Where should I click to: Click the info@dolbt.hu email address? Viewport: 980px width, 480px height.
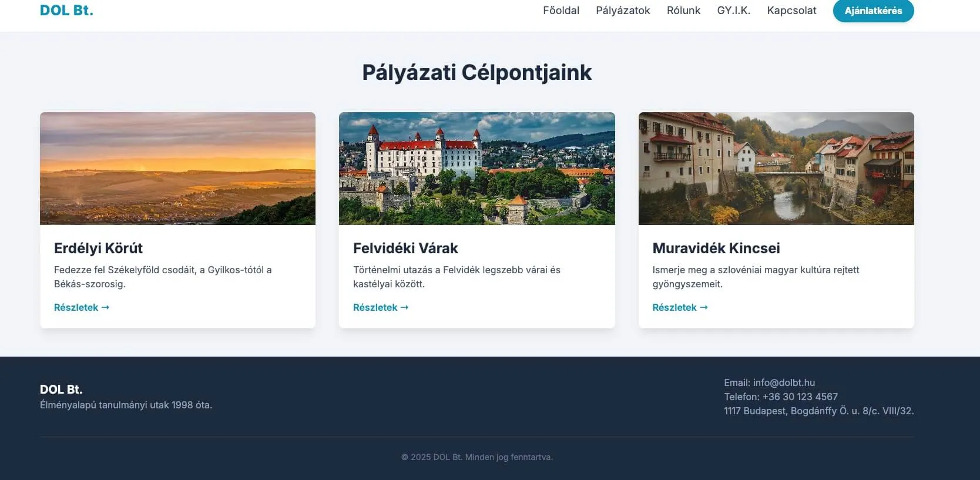(x=784, y=382)
